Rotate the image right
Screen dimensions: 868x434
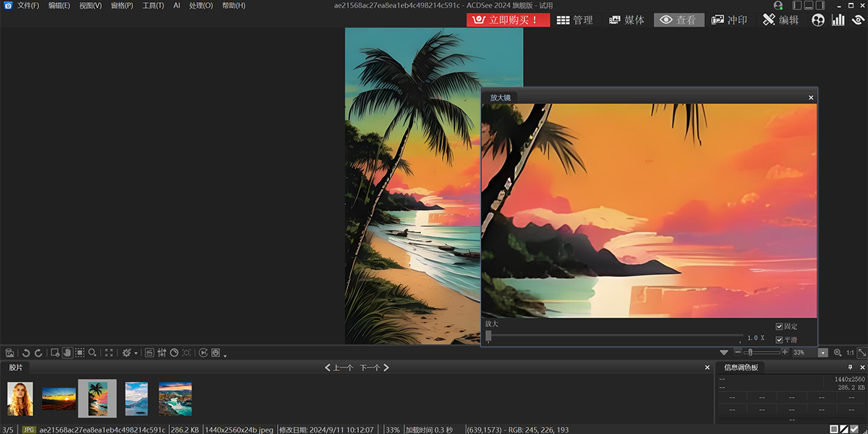pyautogui.click(x=38, y=353)
